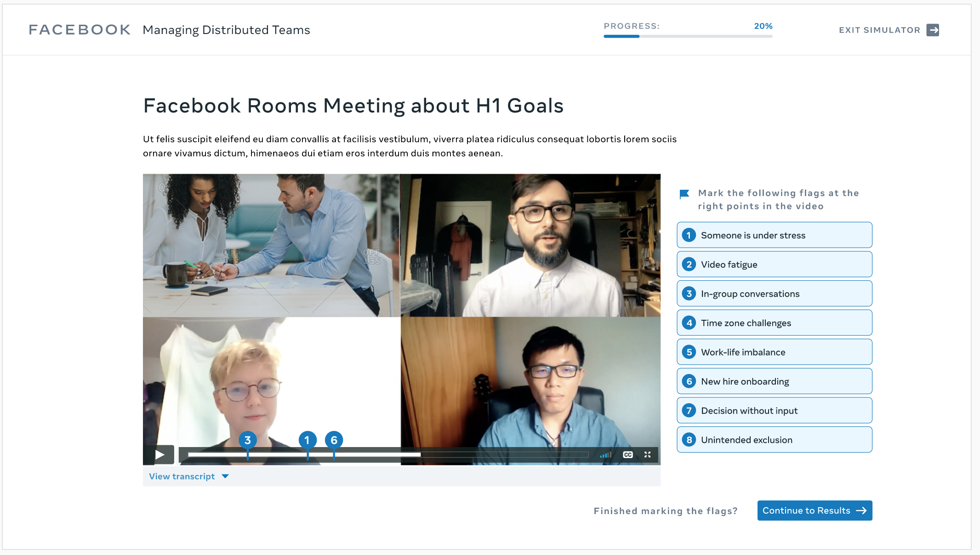Choose the Work-life imbalance flag

[774, 352]
